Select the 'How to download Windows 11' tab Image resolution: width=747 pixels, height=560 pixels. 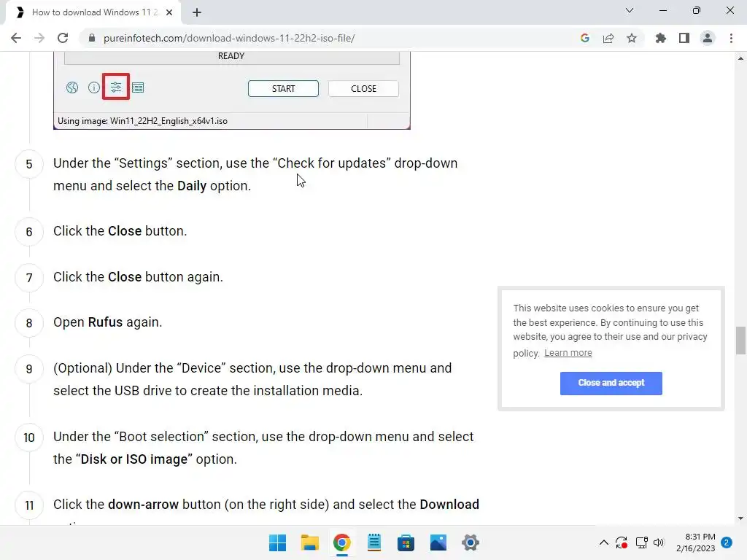click(93, 13)
